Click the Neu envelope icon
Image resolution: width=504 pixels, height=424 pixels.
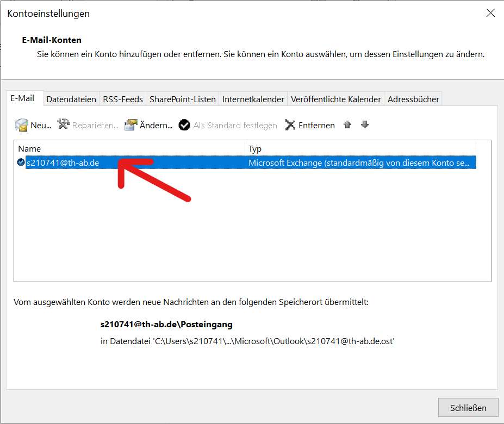coord(22,124)
